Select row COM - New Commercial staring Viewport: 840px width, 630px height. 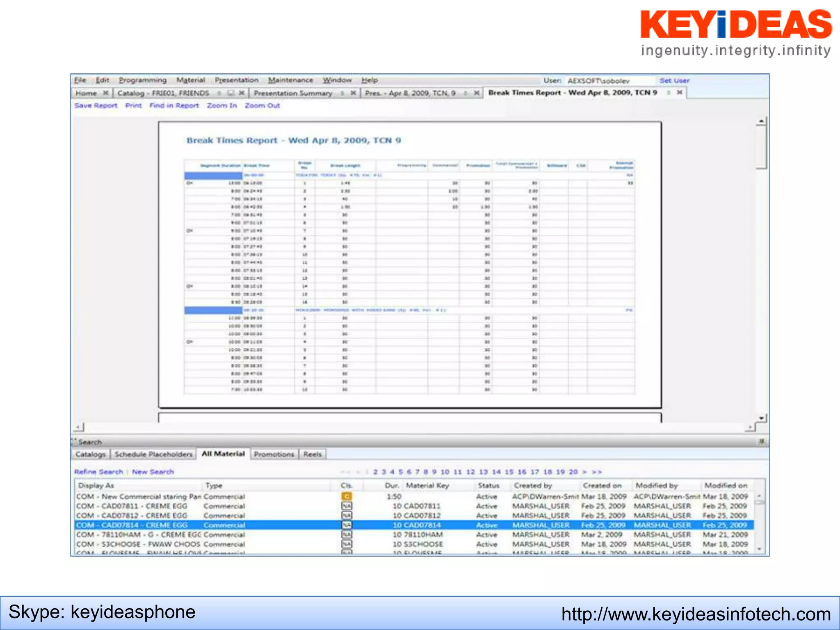(414, 497)
